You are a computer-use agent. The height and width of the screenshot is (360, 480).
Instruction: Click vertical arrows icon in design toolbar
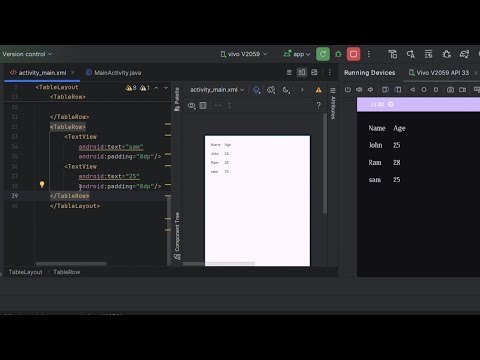click(x=229, y=105)
